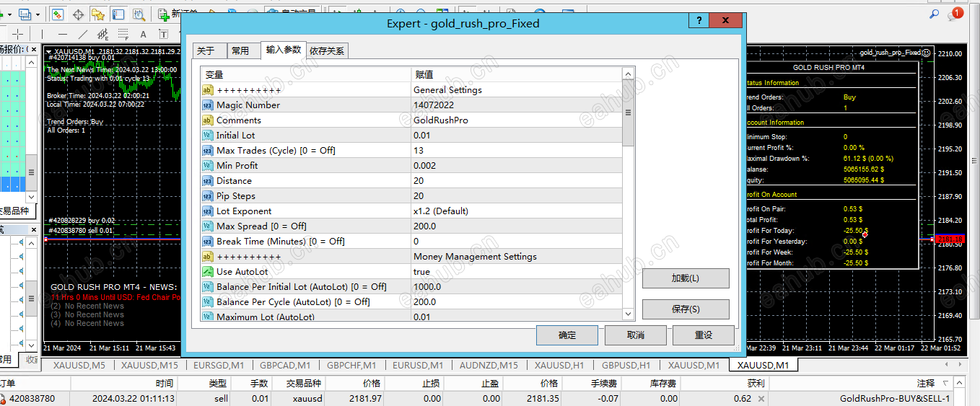Click the Break Time (Minutes) row label

[281, 242]
